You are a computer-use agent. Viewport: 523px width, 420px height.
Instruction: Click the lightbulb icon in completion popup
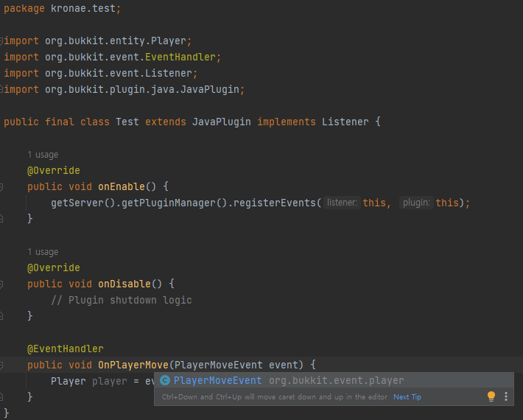coord(491,396)
